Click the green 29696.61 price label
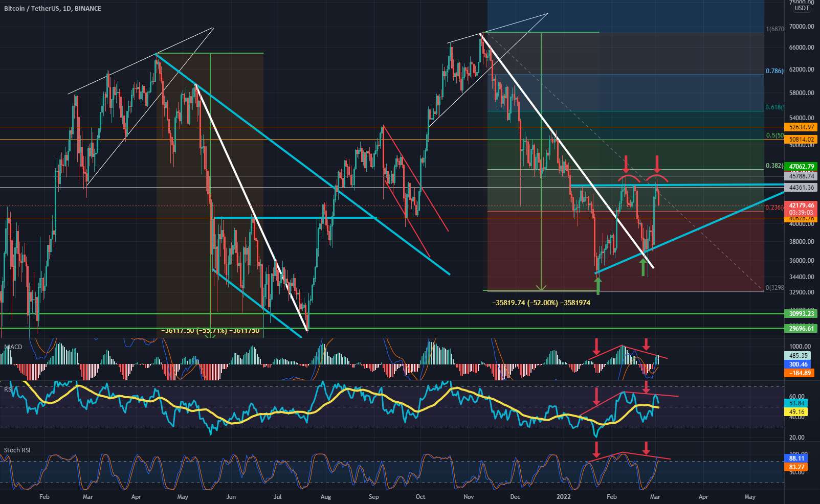This screenshot has height=504, width=820. click(801, 328)
